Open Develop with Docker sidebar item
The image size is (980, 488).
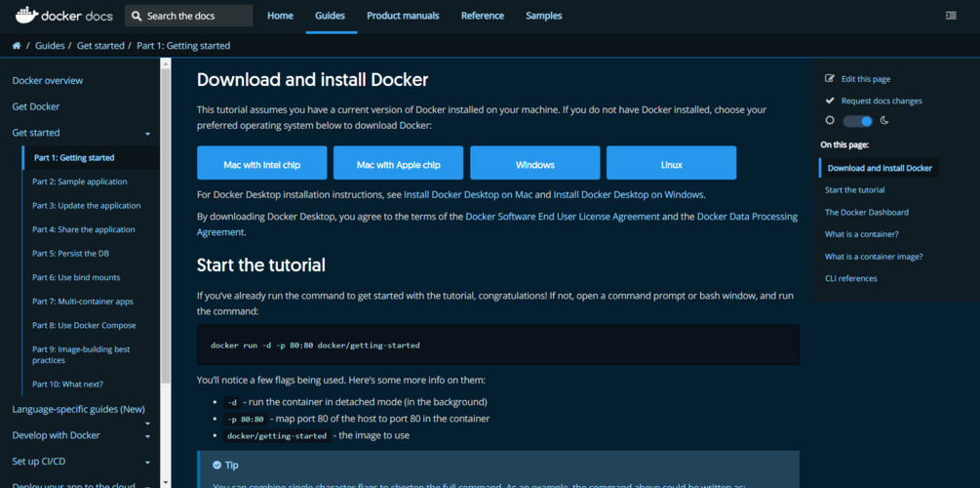tap(57, 435)
